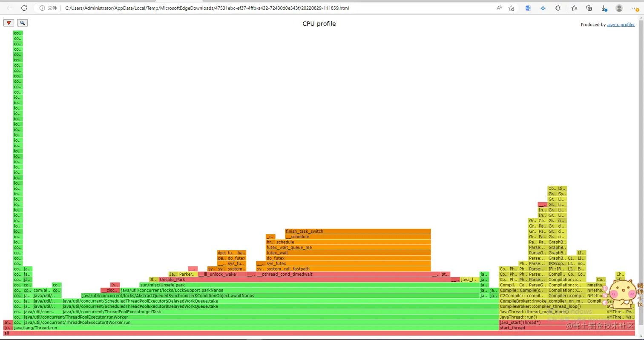Select the sun/misc/Unsafe.park frame

pos(309,285)
